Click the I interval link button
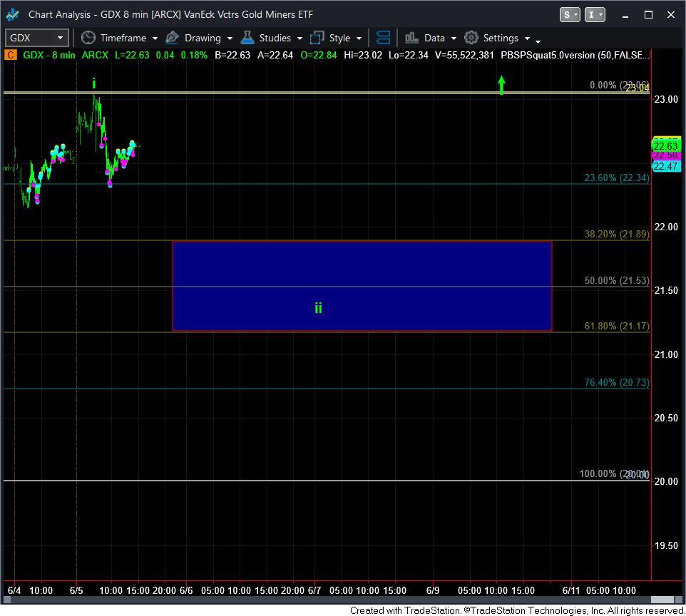Image resolution: width=686 pixels, height=616 pixels. [x=595, y=15]
